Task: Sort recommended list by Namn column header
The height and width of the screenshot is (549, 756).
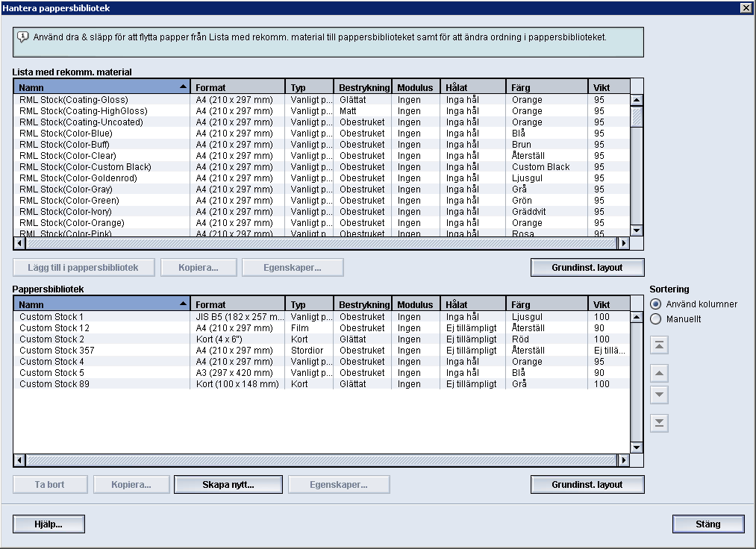Action: [101, 87]
